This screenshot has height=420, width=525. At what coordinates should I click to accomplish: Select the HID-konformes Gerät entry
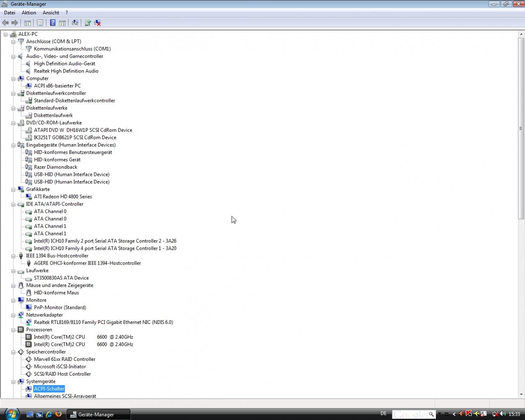[57, 160]
